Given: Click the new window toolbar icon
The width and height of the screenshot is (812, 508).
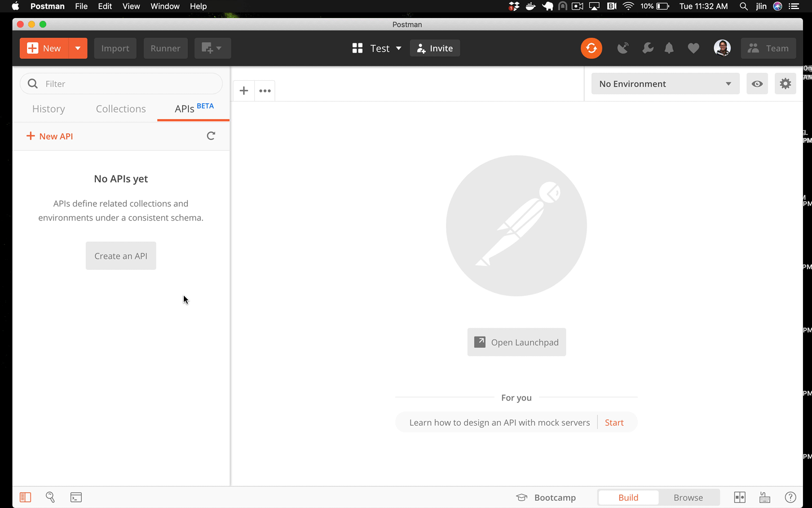Looking at the screenshot, I should tap(213, 48).
